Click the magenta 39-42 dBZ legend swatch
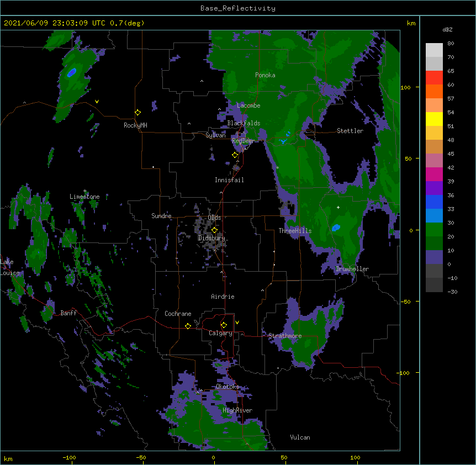The width and height of the screenshot is (476, 465). click(434, 175)
